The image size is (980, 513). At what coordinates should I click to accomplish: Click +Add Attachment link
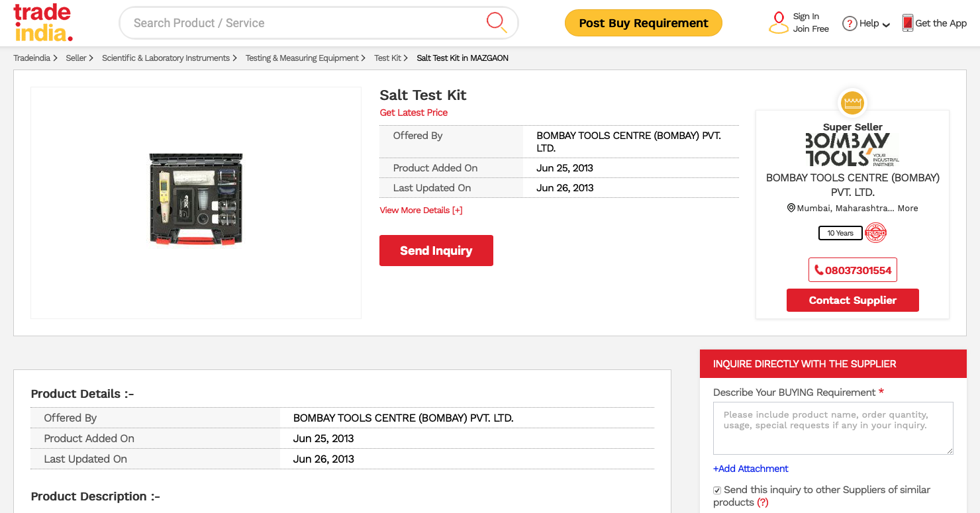pos(751,469)
